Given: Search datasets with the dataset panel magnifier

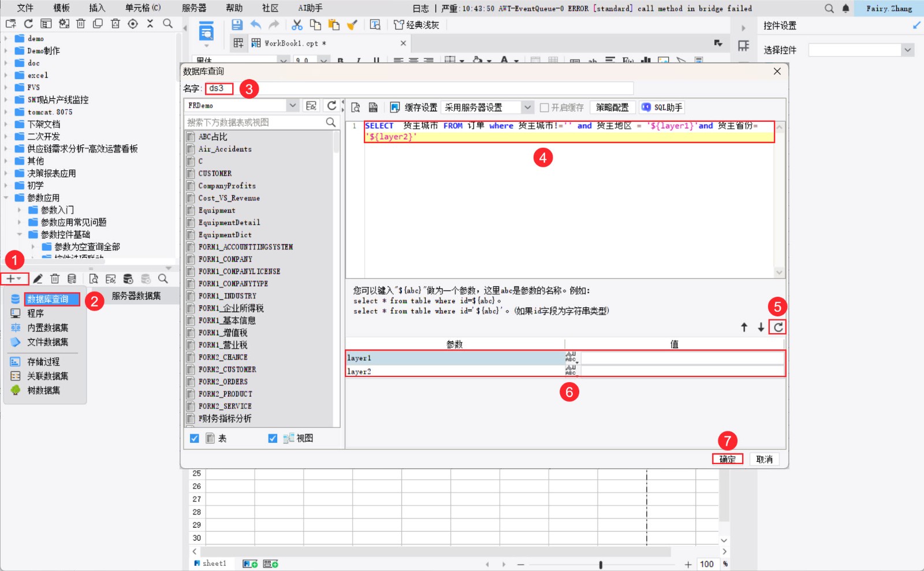Looking at the screenshot, I should click(x=163, y=279).
